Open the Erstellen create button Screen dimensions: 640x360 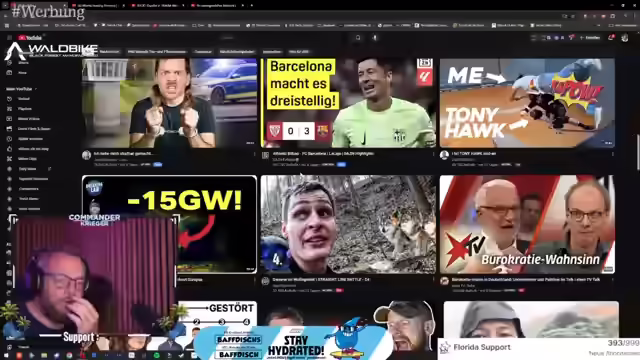coord(590,38)
